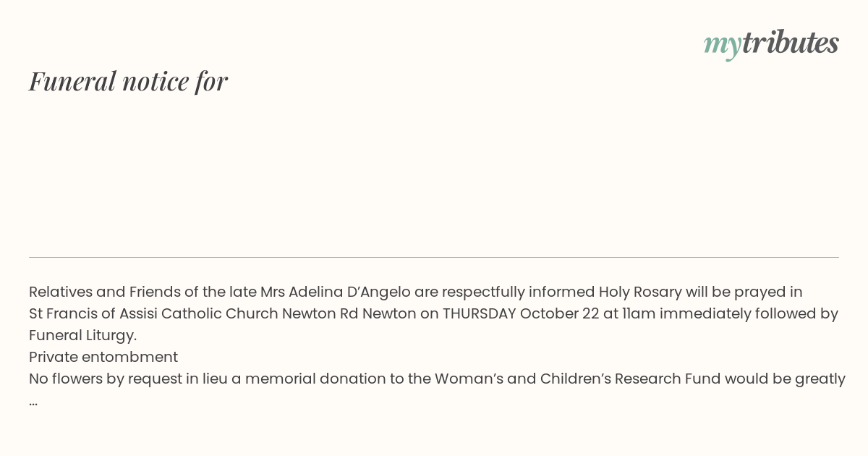Screen dimensions: 868x456
Task: Click the "Funeral Liturgy." line
Action: (x=82, y=336)
